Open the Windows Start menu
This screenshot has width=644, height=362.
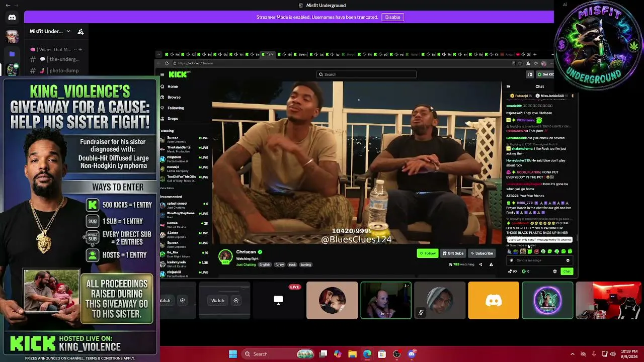point(233,354)
